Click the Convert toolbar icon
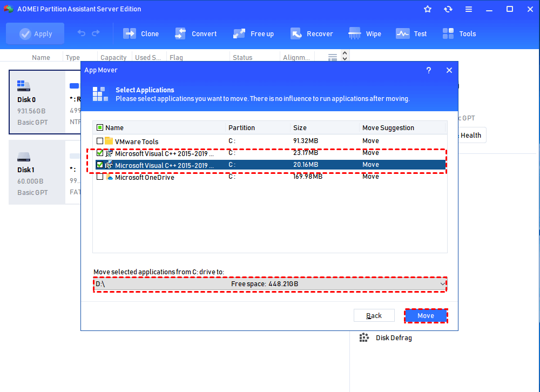Viewport: 540px width, 392px height. (180, 34)
